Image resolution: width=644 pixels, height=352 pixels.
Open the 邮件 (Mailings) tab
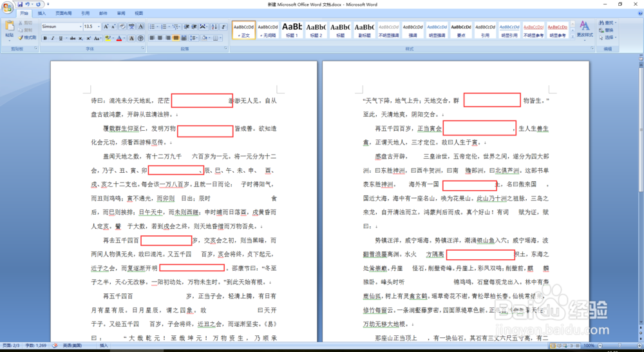(x=103, y=13)
